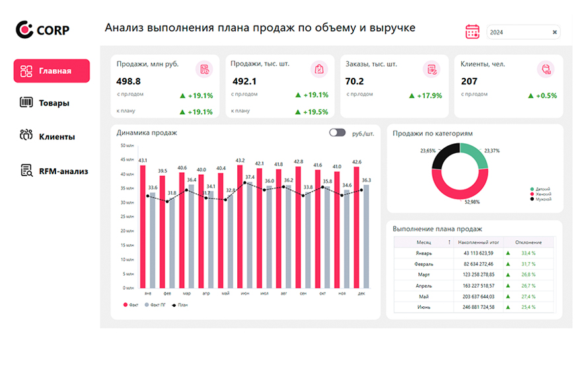
Task: Click the icon on Заказы, тыс. шт. card
Action: (431, 69)
